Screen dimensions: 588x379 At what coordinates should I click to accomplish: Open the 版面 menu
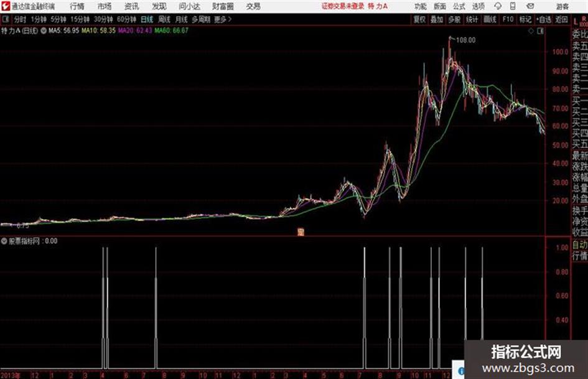point(439,6)
